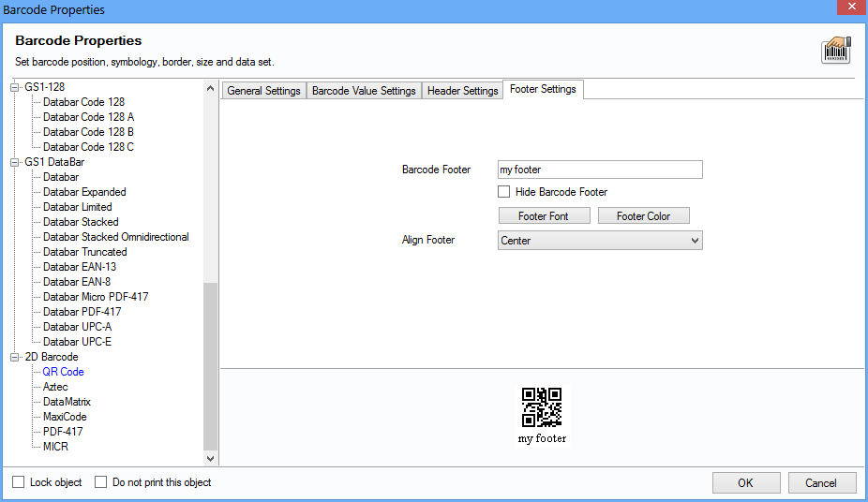Close the Barcode Properties dialog
The image size is (868, 502).
point(851,7)
